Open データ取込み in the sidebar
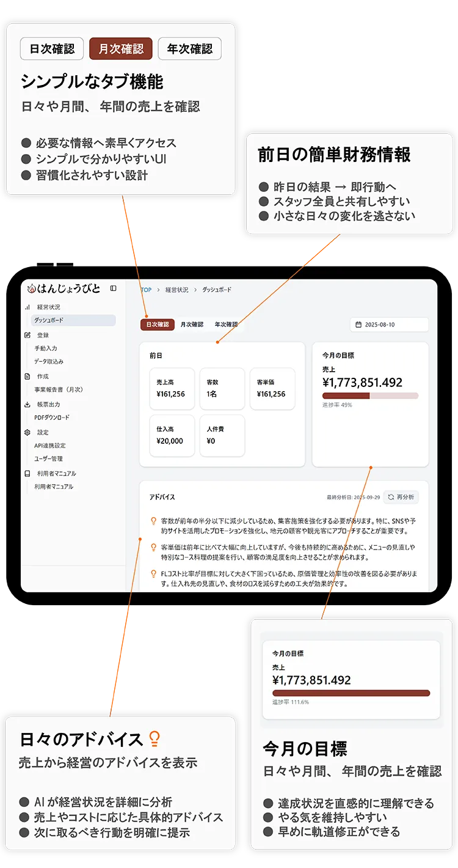458x868 pixels. click(49, 361)
